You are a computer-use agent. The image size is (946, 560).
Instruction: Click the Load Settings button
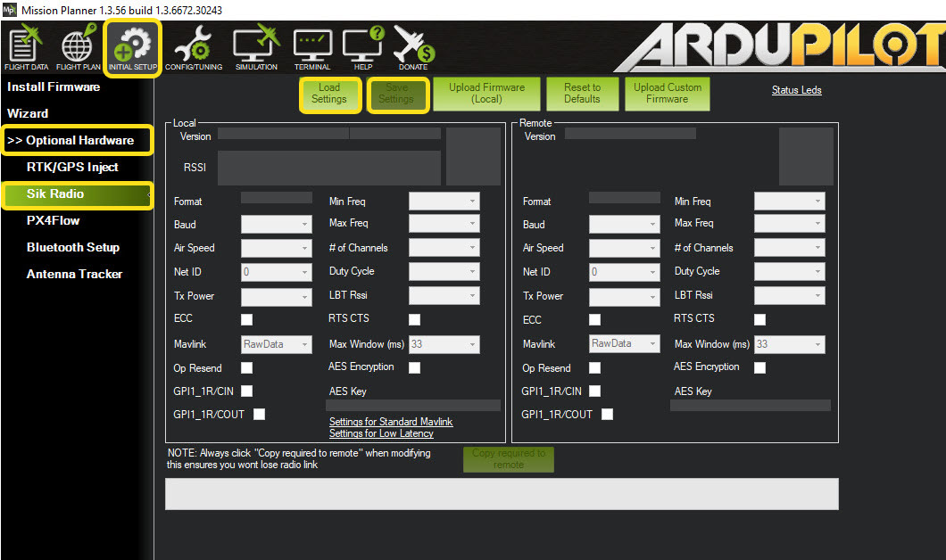[329, 94]
